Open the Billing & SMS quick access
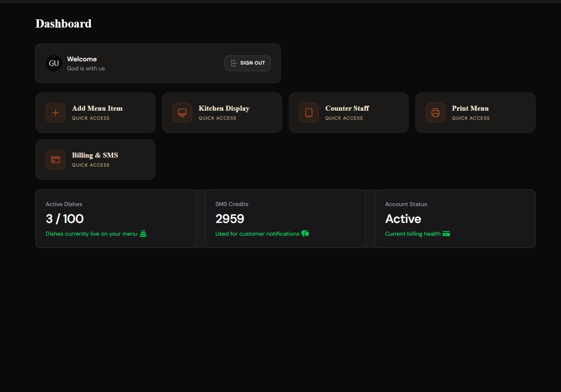This screenshot has height=392, width=561. click(x=95, y=160)
